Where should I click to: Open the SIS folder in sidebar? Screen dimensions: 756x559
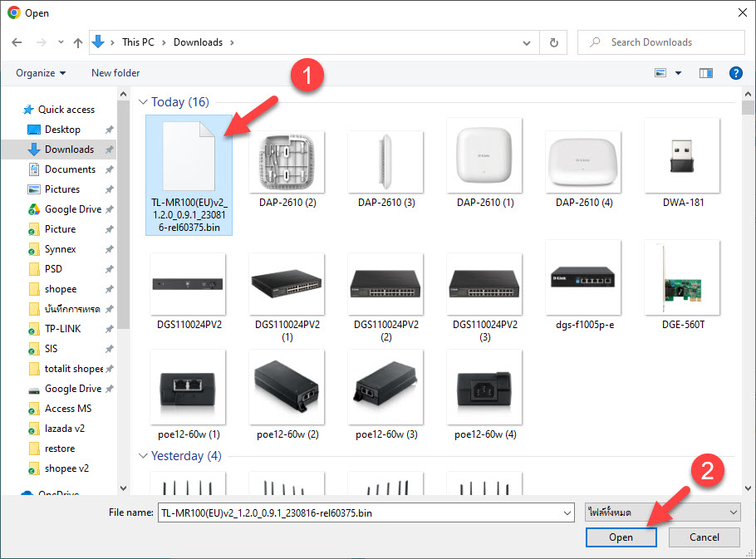pyautogui.click(x=51, y=349)
